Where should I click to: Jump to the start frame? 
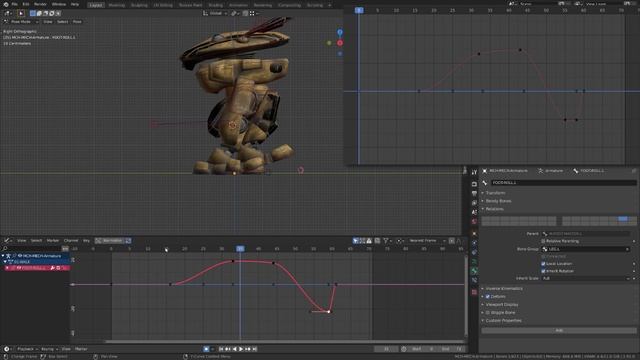coord(221,349)
